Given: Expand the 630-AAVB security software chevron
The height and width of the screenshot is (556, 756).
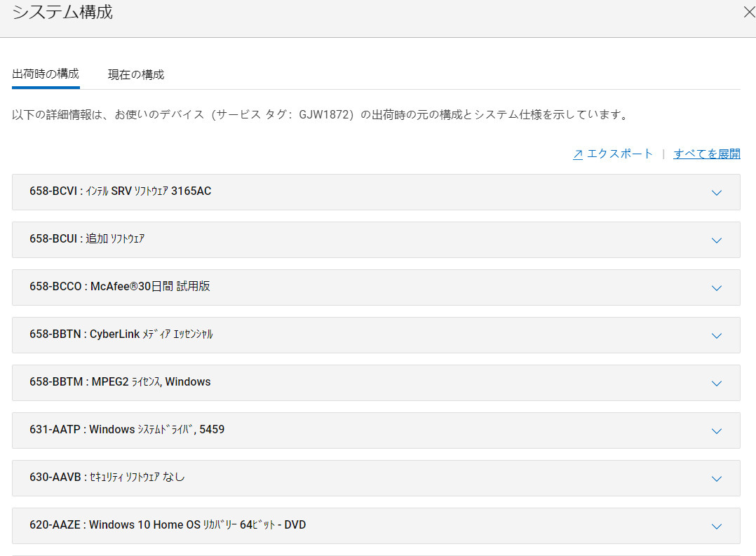Looking at the screenshot, I should 717,480.
